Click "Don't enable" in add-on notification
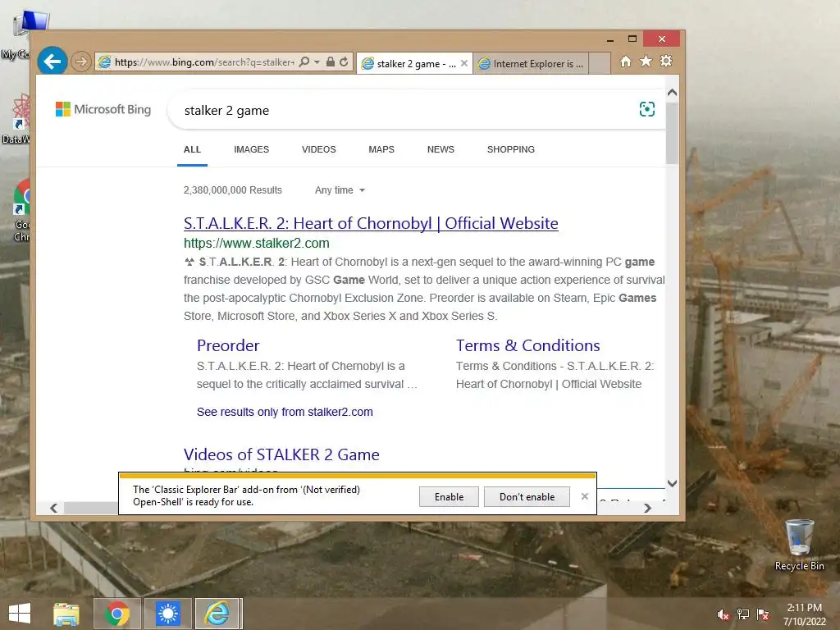The height and width of the screenshot is (630, 840). pos(527,496)
